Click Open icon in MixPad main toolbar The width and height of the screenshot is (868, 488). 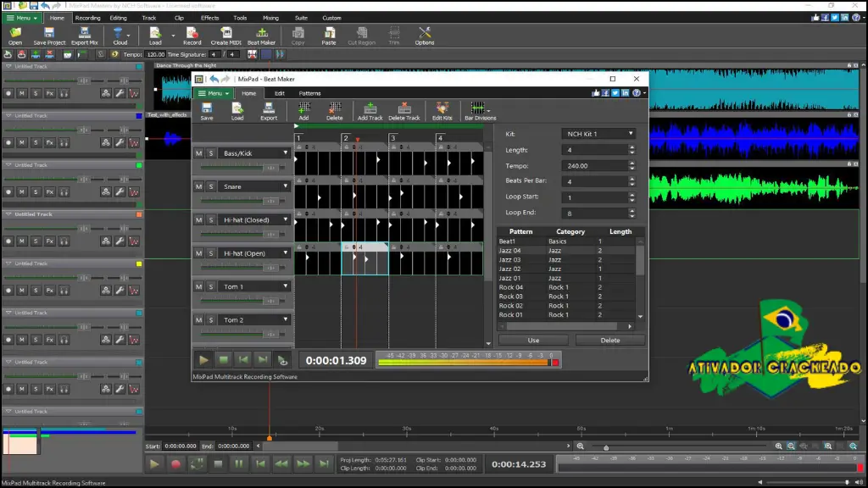tap(15, 36)
